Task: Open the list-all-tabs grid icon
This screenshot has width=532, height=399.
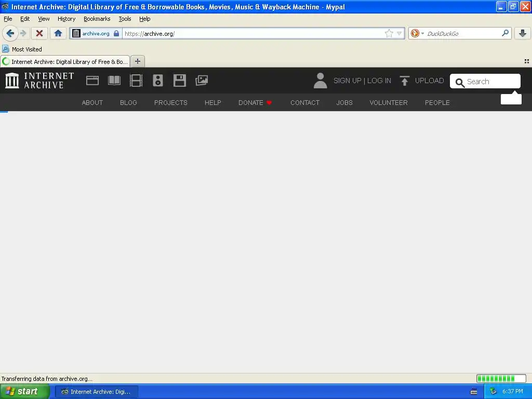Action: coord(527,61)
